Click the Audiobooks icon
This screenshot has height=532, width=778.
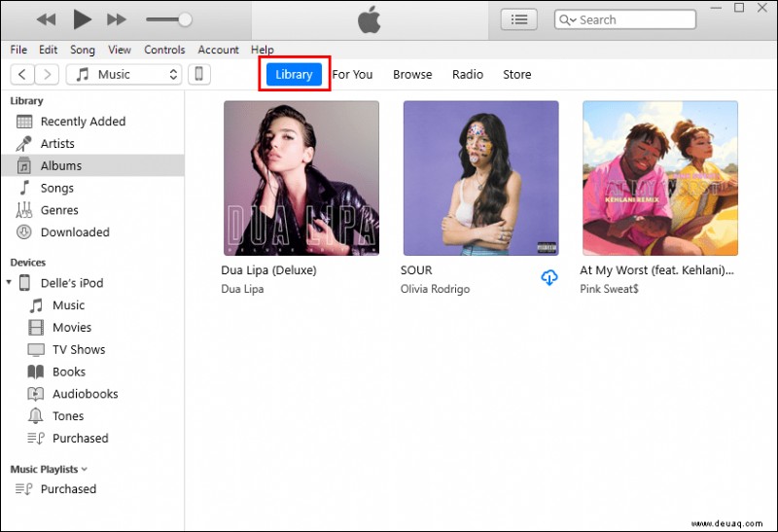36,394
